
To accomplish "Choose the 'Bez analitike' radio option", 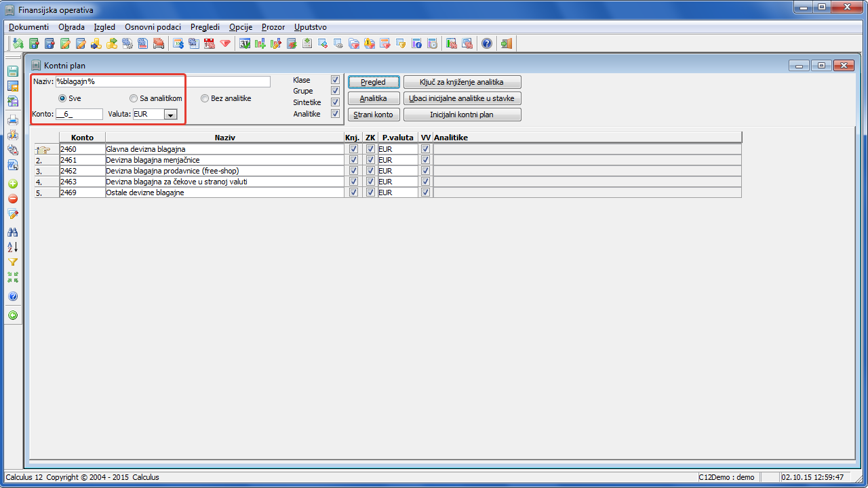I will pos(205,98).
